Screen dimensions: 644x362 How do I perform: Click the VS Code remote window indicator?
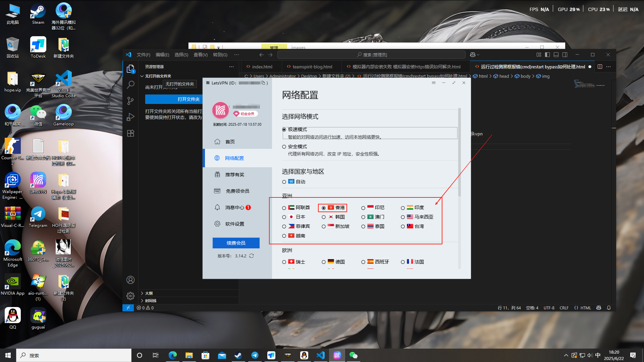point(128,308)
